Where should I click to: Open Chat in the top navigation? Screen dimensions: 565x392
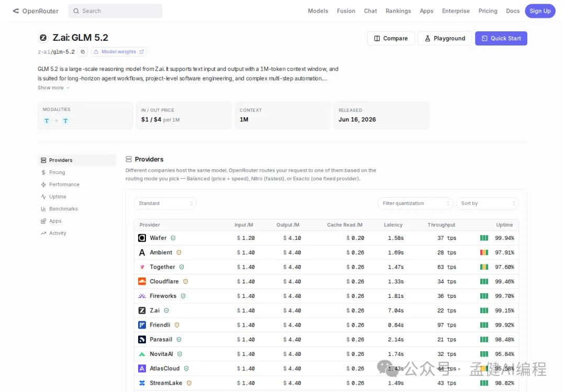[370, 11]
